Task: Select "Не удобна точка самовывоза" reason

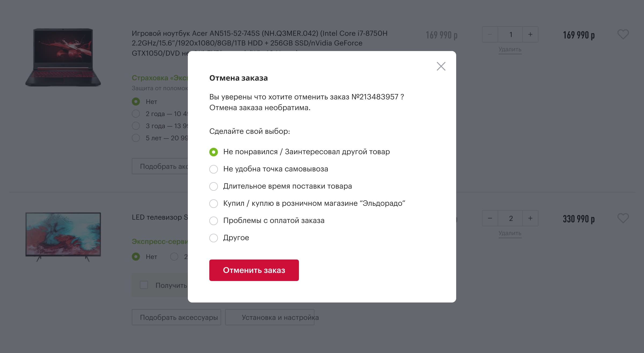Action: pos(214,169)
